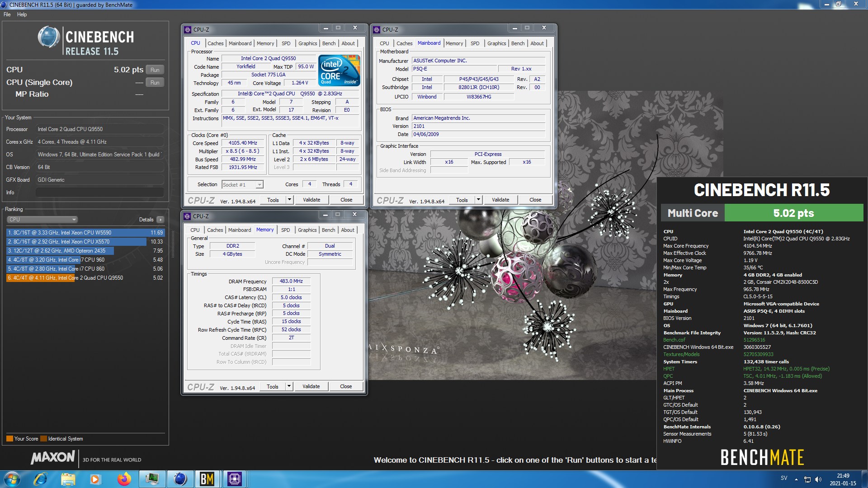Open the Cinebench File menu
Viewport: 868px width, 488px height.
tap(7, 14)
